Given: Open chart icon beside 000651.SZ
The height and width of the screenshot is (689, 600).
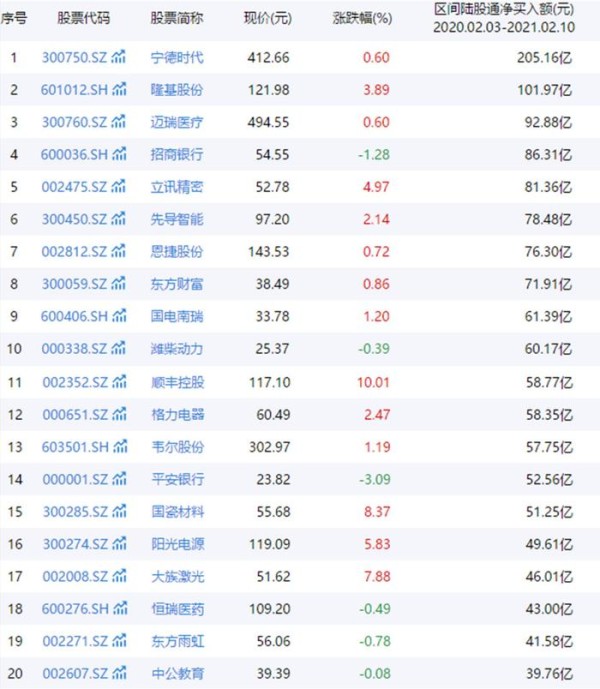Looking at the screenshot, I should pyautogui.click(x=119, y=414).
